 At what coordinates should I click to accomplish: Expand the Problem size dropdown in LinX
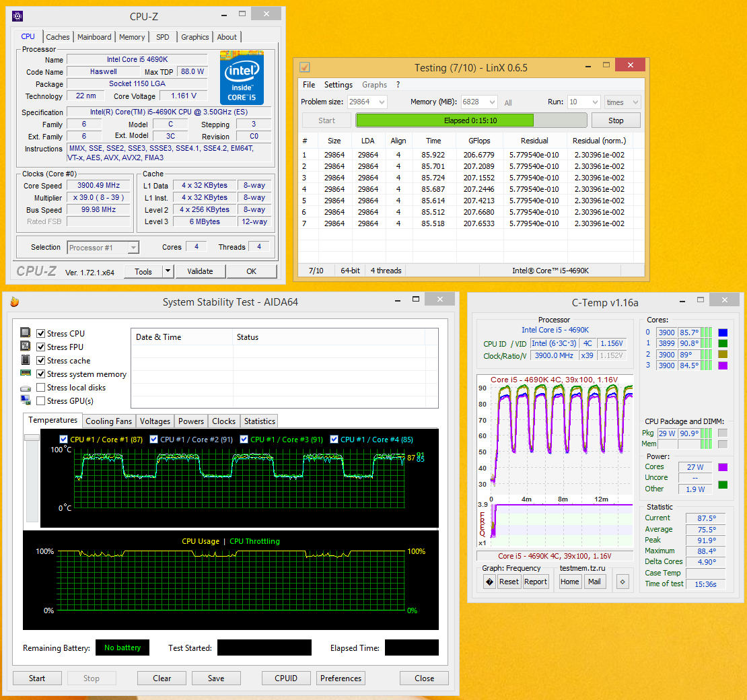382,102
